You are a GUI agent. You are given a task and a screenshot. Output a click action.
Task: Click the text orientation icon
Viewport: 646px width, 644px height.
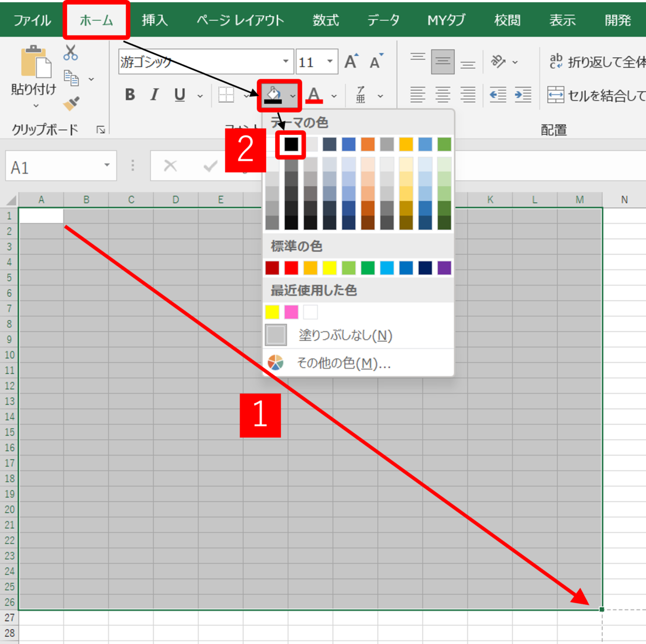tap(499, 62)
